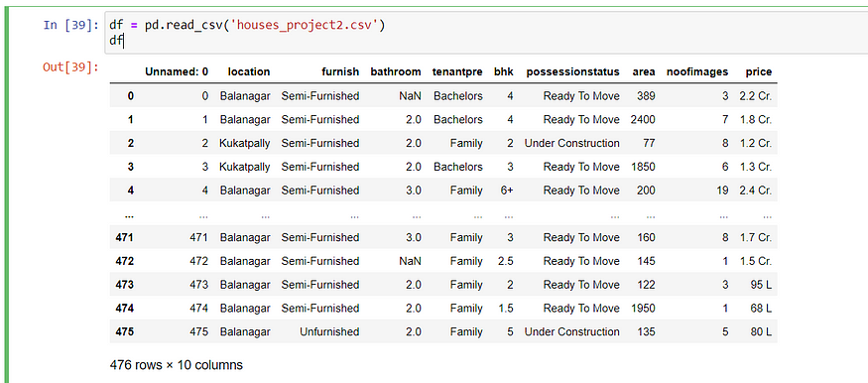Click the noofimages value '19'
The height and width of the screenshot is (383, 868).
click(722, 191)
